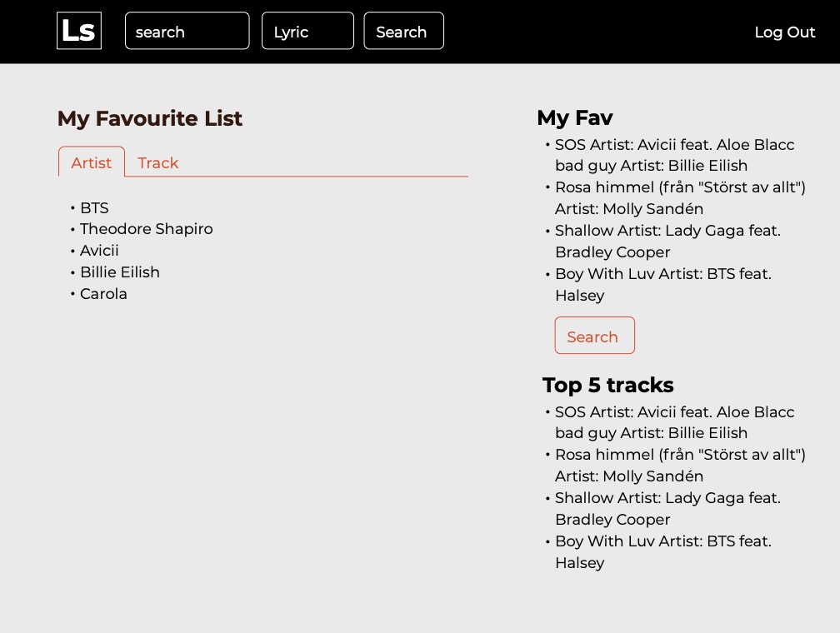Switch to the Track tab

158,162
